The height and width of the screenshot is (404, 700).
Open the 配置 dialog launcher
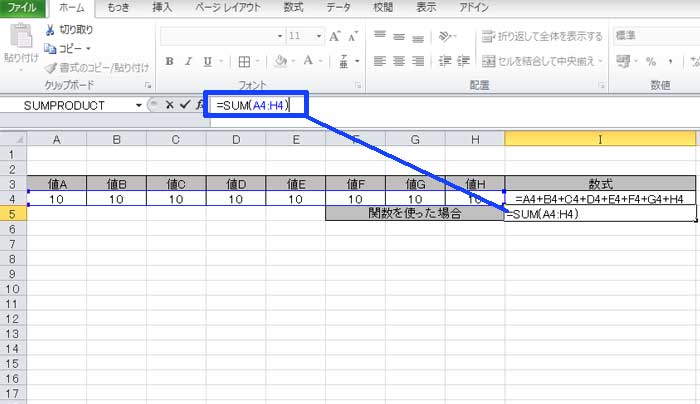tap(601, 85)
